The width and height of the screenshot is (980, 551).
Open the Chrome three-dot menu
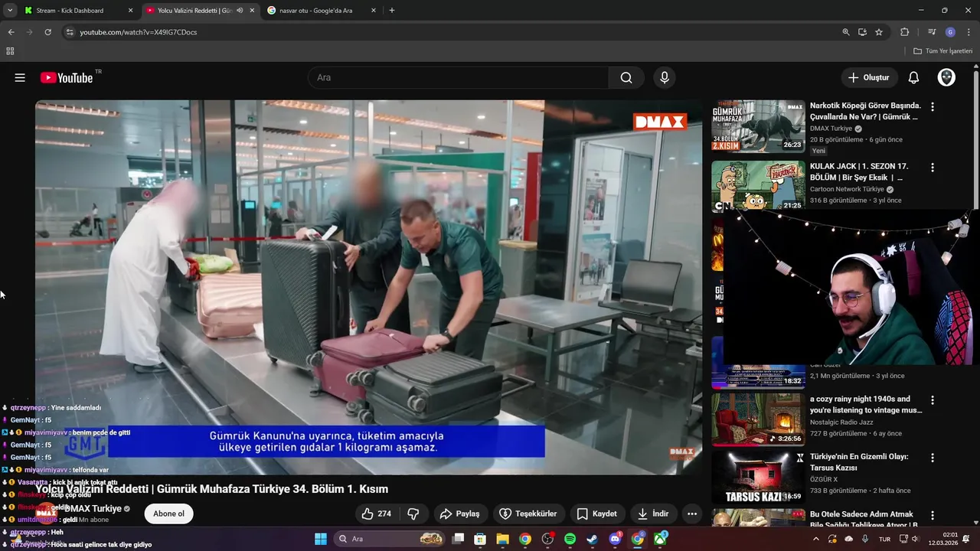[969, 32]
